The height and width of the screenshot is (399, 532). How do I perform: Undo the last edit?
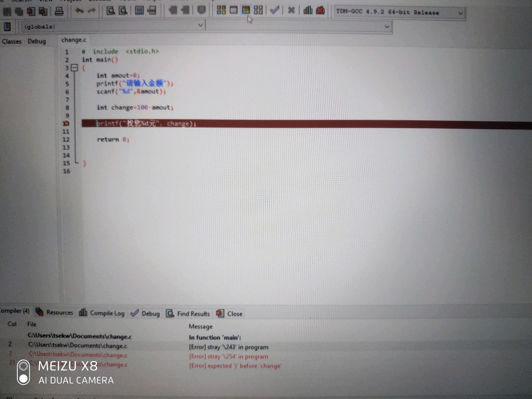79,11
